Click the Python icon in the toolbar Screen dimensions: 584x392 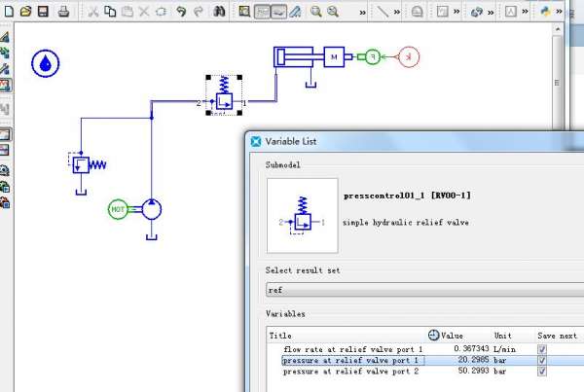click(x=546, y=12)
